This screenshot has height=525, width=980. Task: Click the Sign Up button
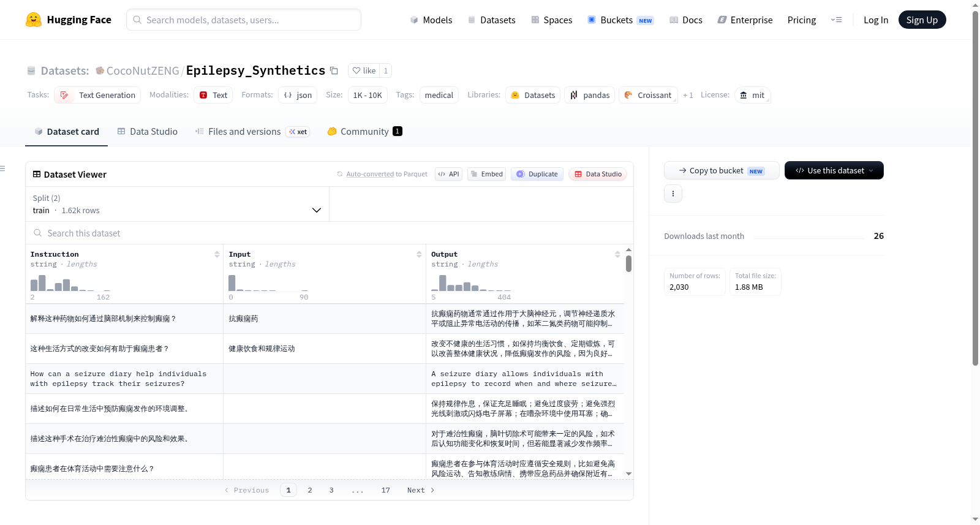click(x=922, y=20)
